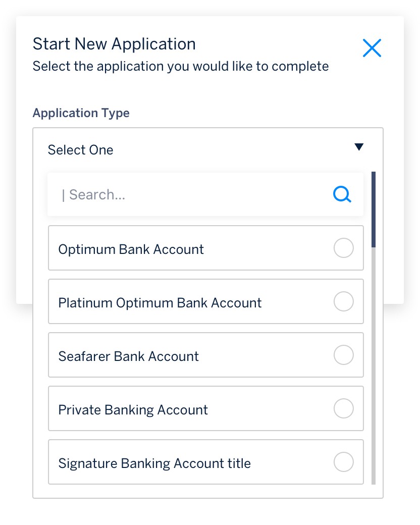Pick the 'Platinum Optimum Bank Account' list entry

tap(160, 303)
